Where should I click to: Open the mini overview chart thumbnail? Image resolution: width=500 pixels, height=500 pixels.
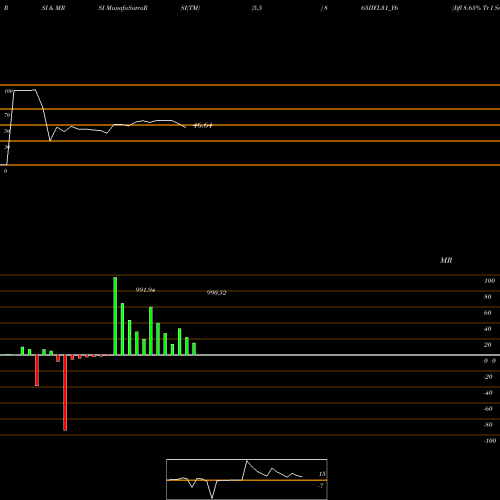(x=247, y=479)
